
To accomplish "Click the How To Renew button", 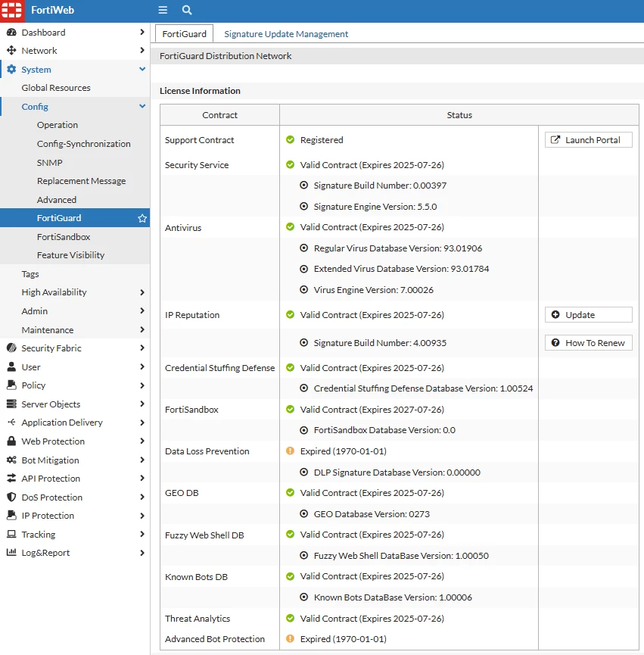I will click(589, 342).
